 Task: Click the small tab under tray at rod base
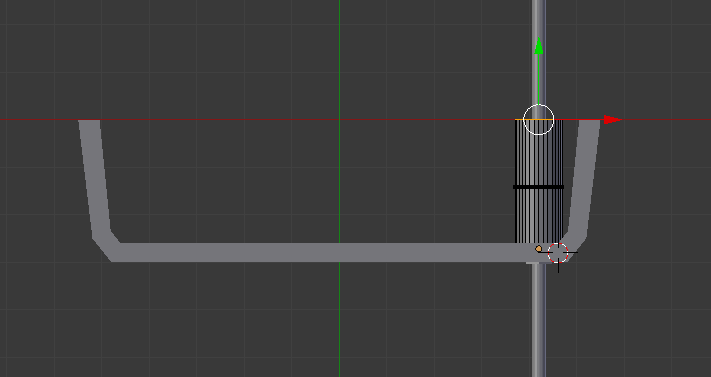(532, 263)
